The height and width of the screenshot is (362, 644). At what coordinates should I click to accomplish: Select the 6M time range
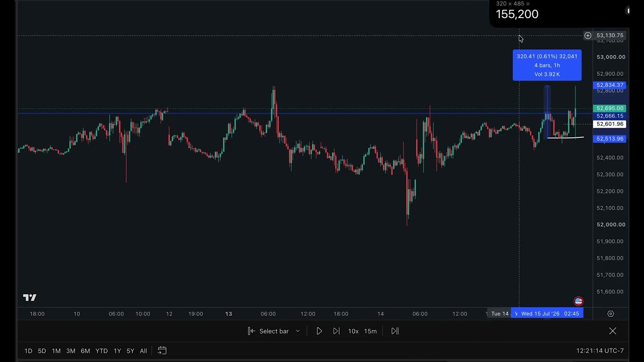[x=85, y=351]
